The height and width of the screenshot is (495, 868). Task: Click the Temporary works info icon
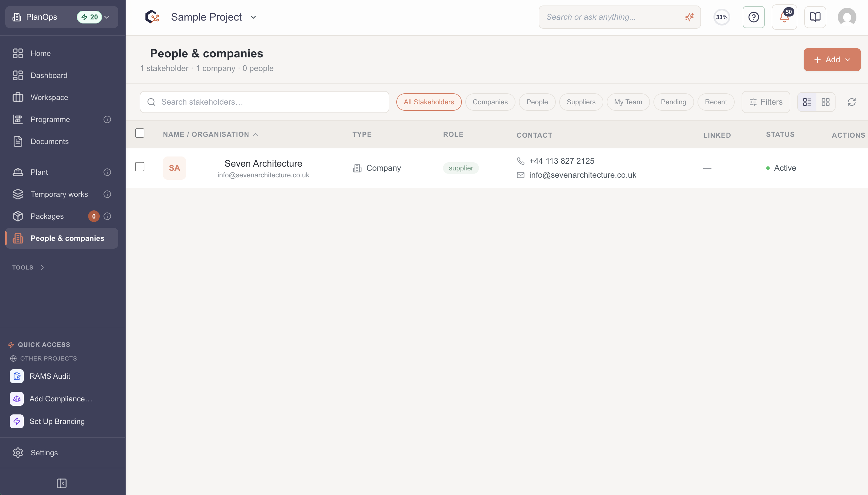click(x=107, y=194)
